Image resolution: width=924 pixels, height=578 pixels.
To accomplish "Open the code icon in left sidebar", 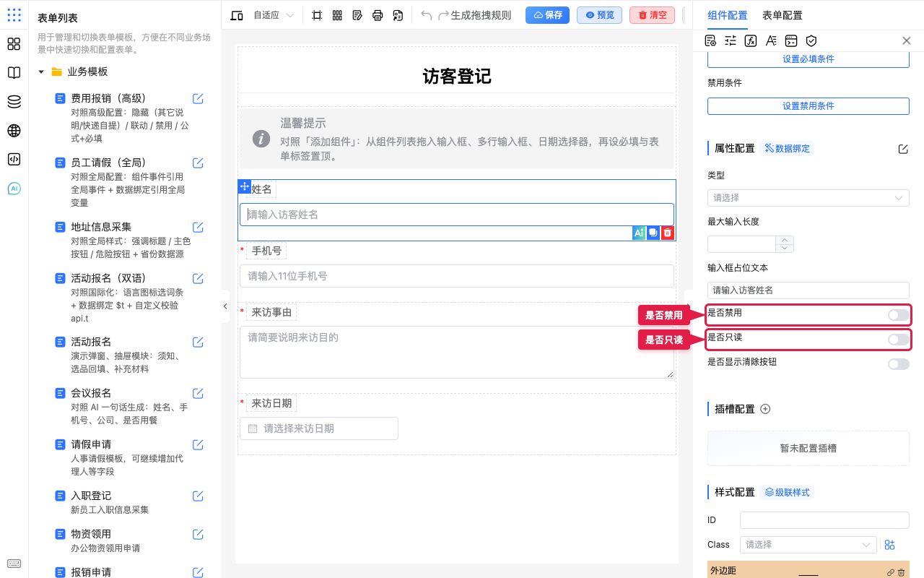I will tap(14, 160).
